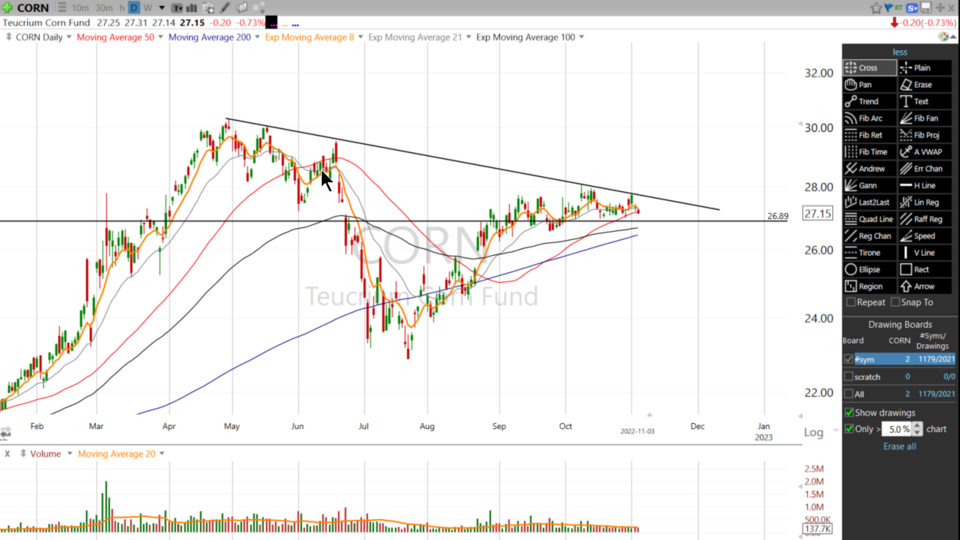Select the Ellipse drawing tool
Image resolution: width=960 pixels, height=540 pixels.
pos(868,270)
